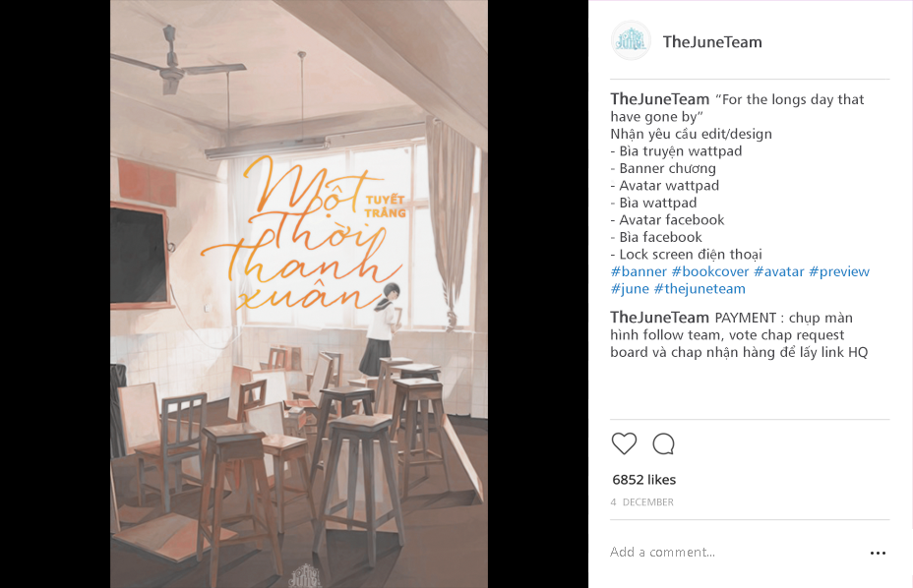Click the Một thời thanh xuân title script
913x588 pixels.
pos(300,233)
